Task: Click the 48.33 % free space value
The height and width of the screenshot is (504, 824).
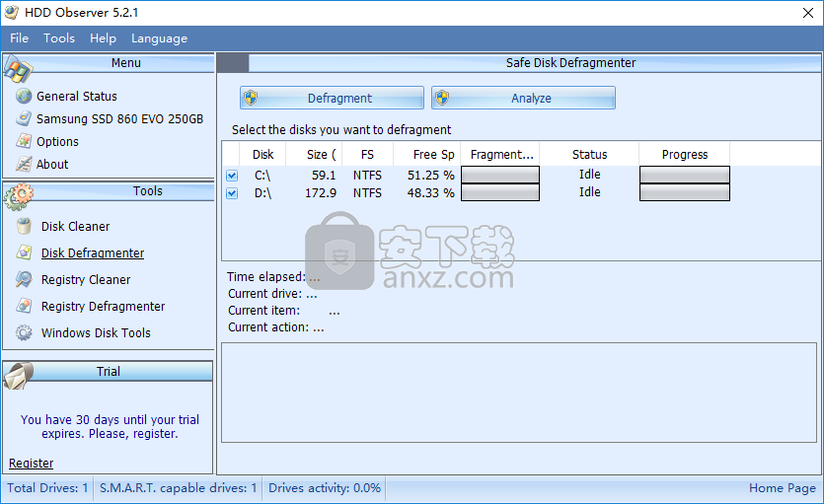Action: [x=431, y=193]
